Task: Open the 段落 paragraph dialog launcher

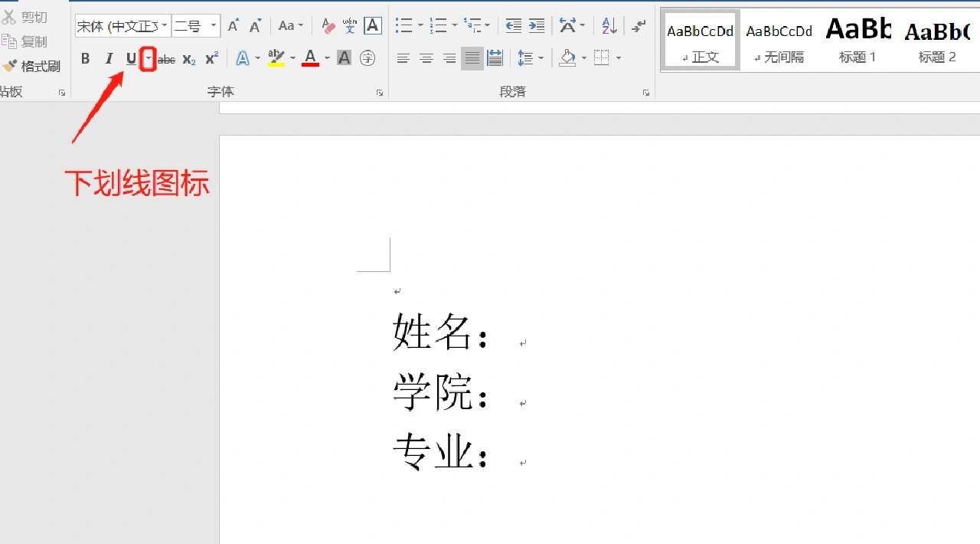Action: click(646, 93)
